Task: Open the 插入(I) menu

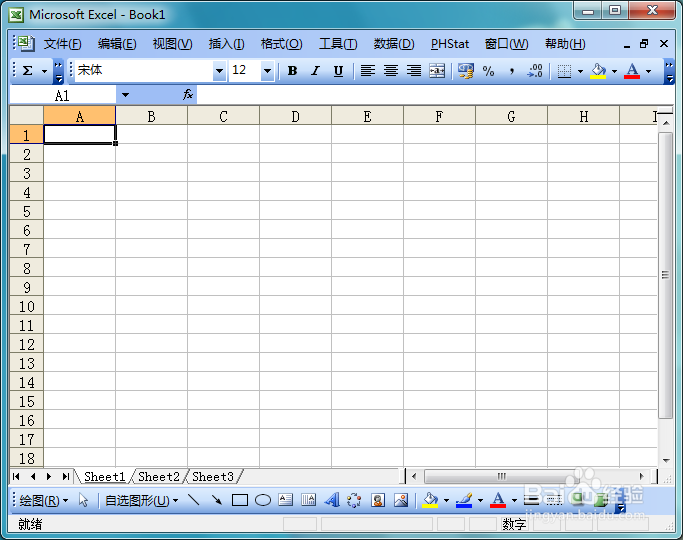Action: 227,44
